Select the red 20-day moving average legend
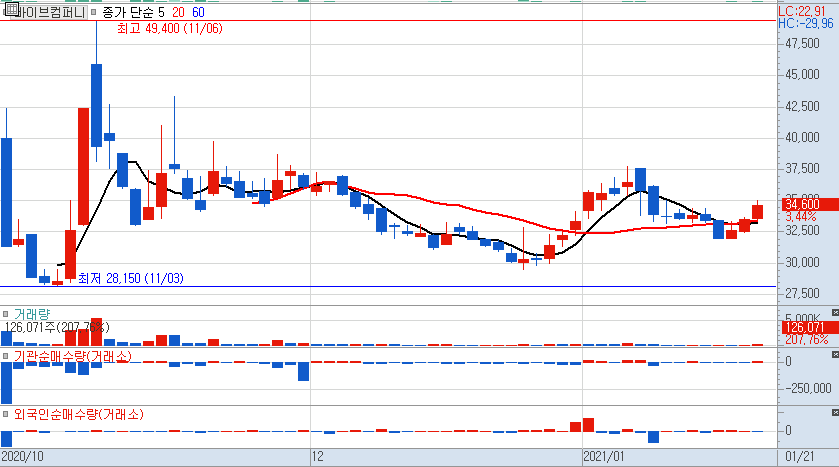The width and height of the screenshot is (839, 467). 178,12
